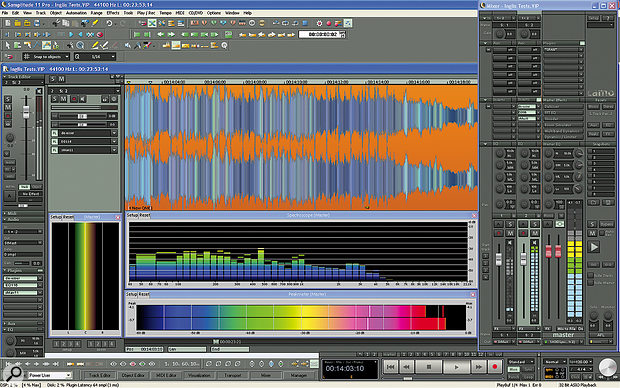Open FFT EQ master effect in Mixer
Image resolution: width=620 pixels, height=388 pixels.
tap(563, 113)
